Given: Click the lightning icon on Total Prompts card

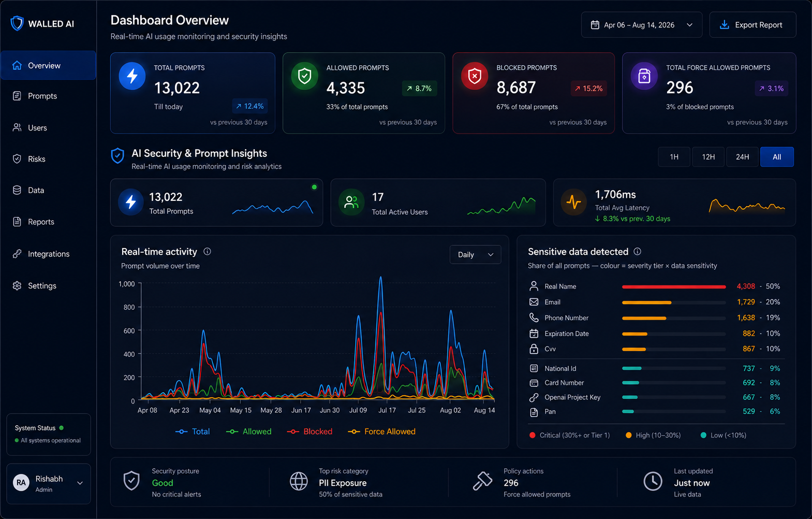Looking at the screenshot, I should click(x=132, y=76).
